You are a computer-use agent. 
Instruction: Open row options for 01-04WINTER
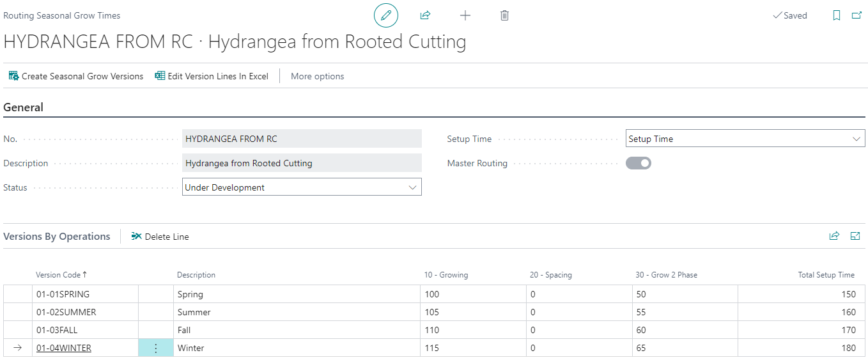coord(156,348)
